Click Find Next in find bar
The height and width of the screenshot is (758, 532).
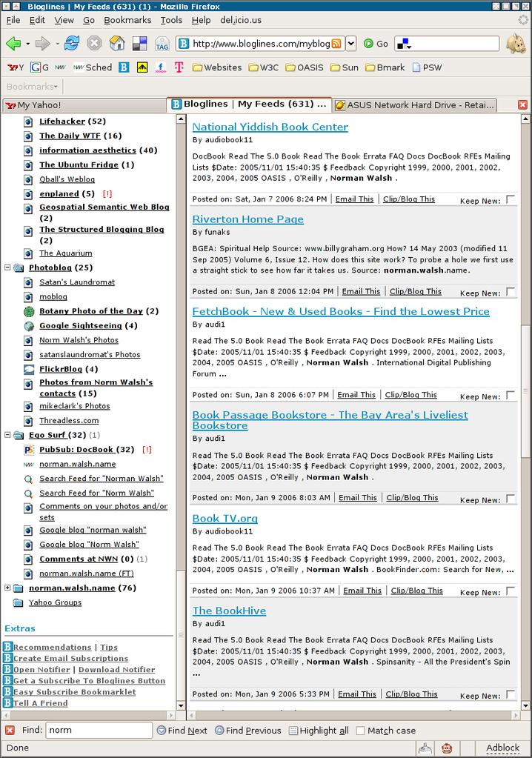(182, 731)
